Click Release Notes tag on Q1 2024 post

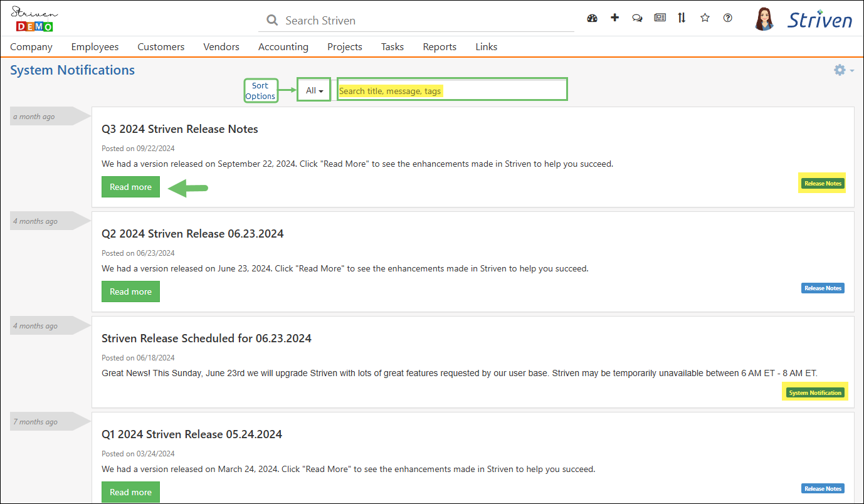(x=823, y=488)
